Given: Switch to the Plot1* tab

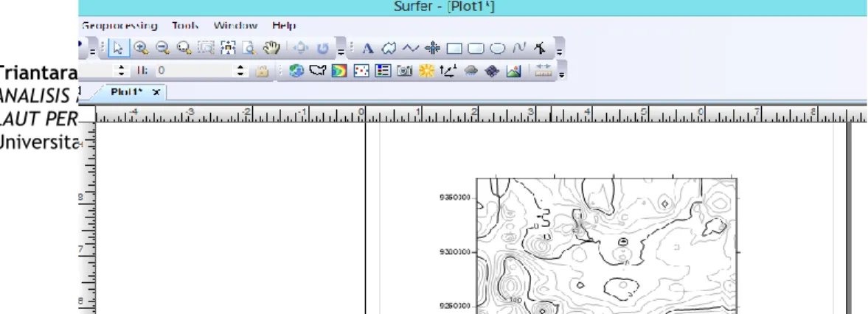Looking at the screenshot, I should (x=127, y=91).
